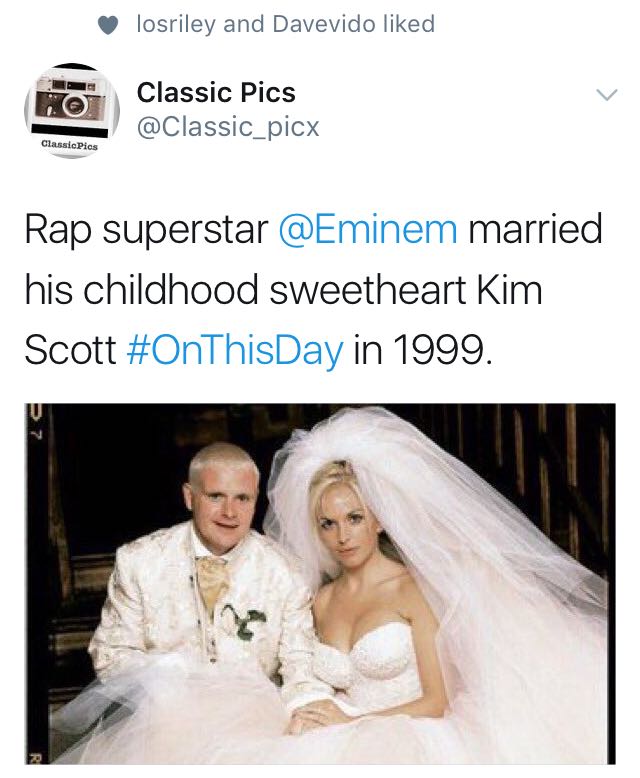640x778 pixels.
Task: Tap the heart icon beside liked notice
Action: 108,25
